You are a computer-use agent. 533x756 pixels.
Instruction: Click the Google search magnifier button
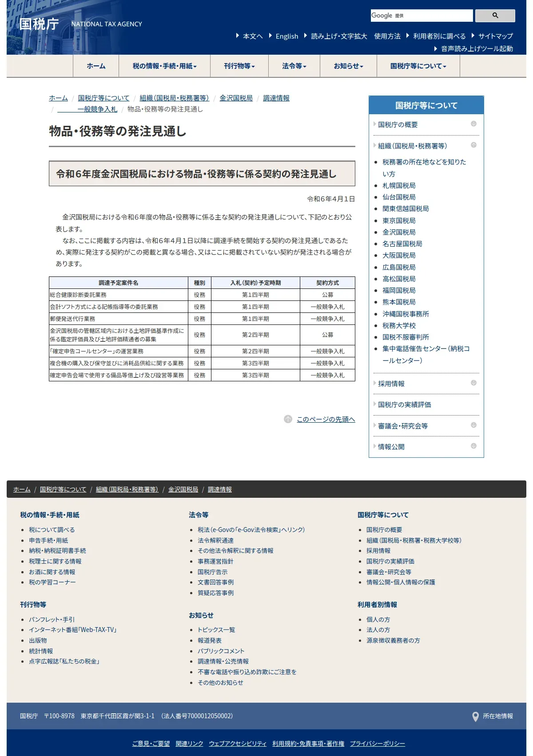tap(495, 16)
